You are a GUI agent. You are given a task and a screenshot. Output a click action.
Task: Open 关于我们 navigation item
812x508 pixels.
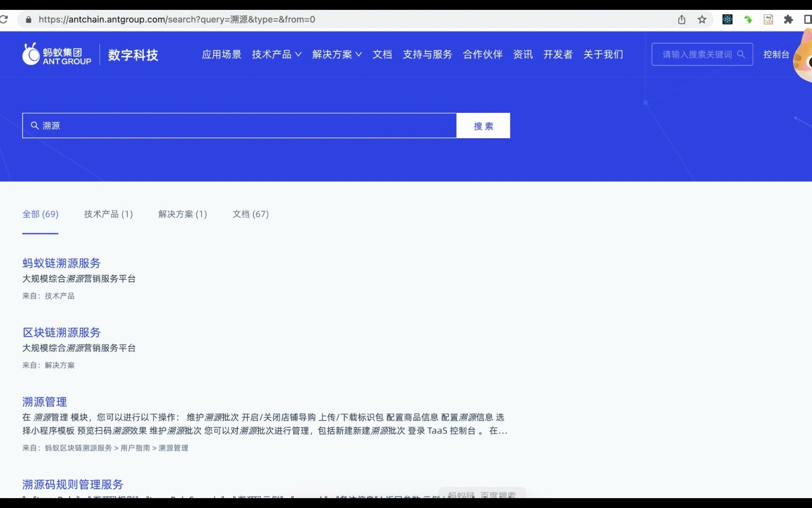pyautogui.click(x=603, y=54)
